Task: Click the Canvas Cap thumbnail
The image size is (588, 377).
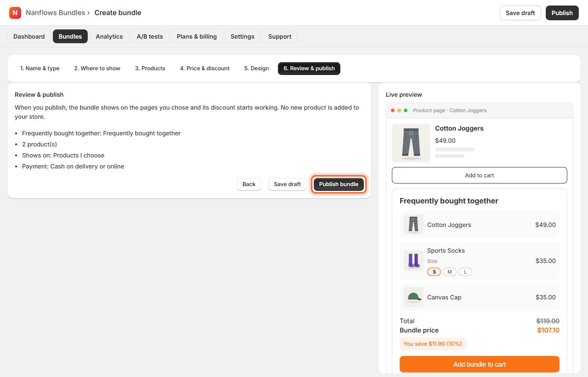Action: click(x=413, y=297)
